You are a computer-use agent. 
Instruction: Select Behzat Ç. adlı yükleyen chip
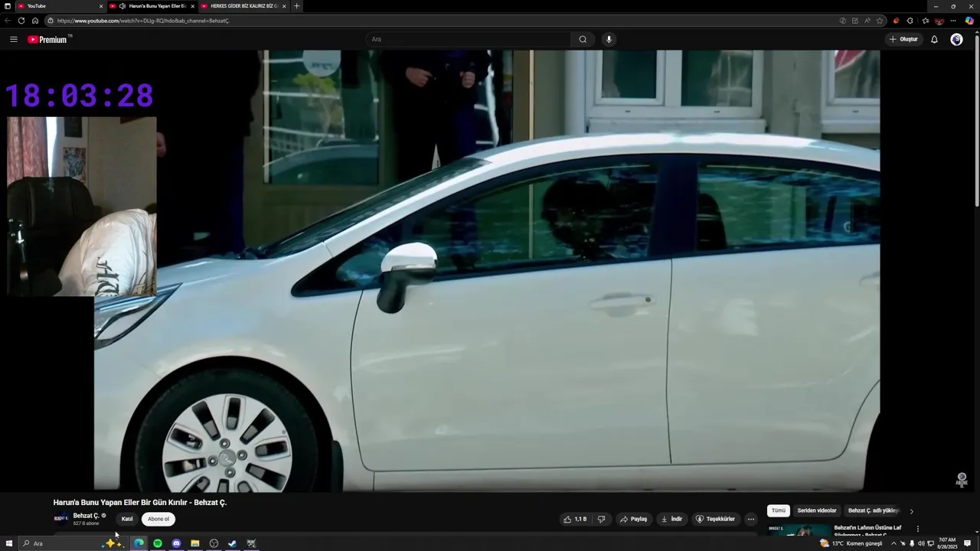click(x=874, y=510)
